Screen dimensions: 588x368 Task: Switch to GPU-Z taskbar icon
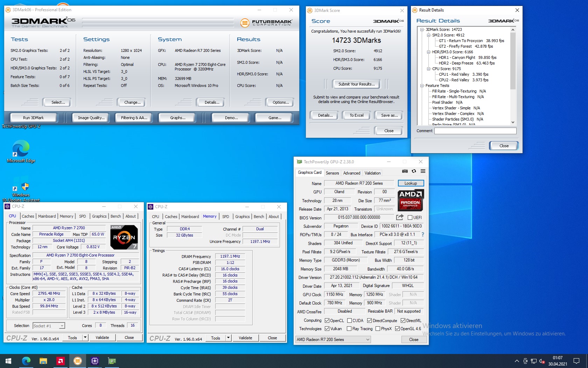pos(112,361)
